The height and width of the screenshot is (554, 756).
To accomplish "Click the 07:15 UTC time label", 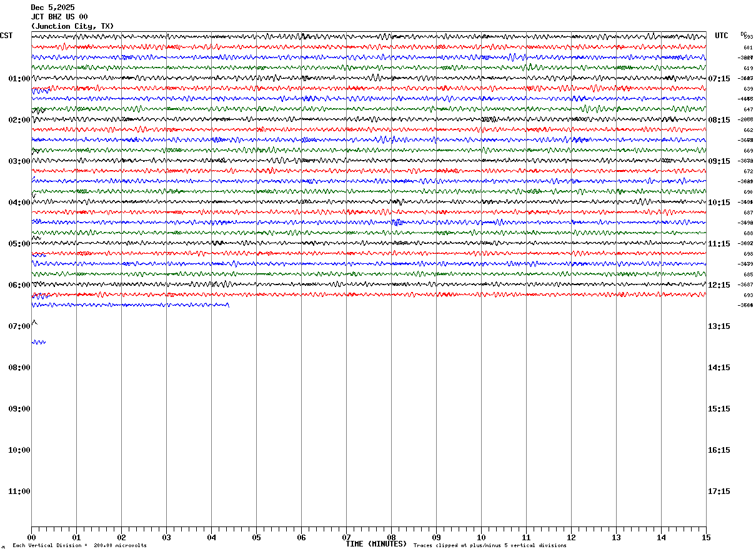I will point(719,79).
